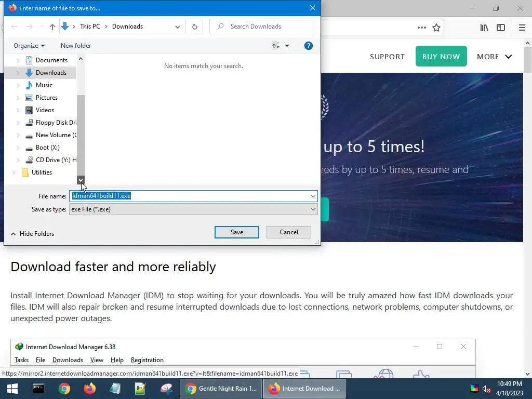Image resolution: width=532 pixels, height=399 pixels.
Task: Click the webpage scrollbar down arrow
Action: (x=528, y=374)
